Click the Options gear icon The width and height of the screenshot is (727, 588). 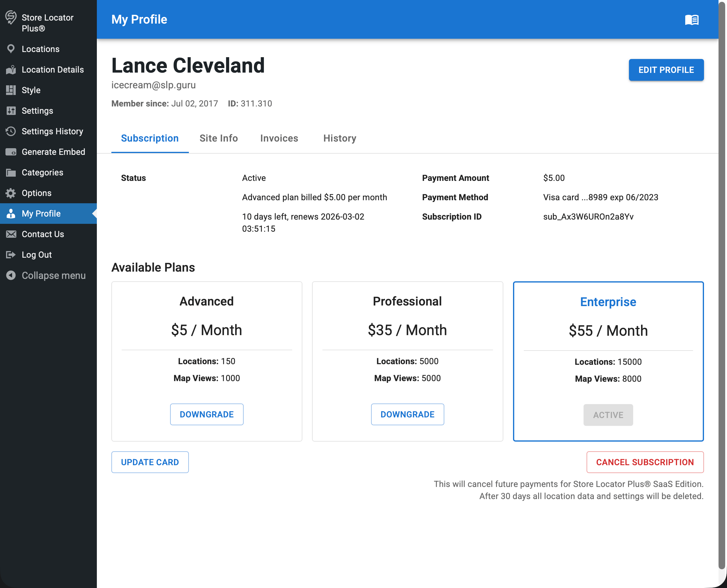11,193
